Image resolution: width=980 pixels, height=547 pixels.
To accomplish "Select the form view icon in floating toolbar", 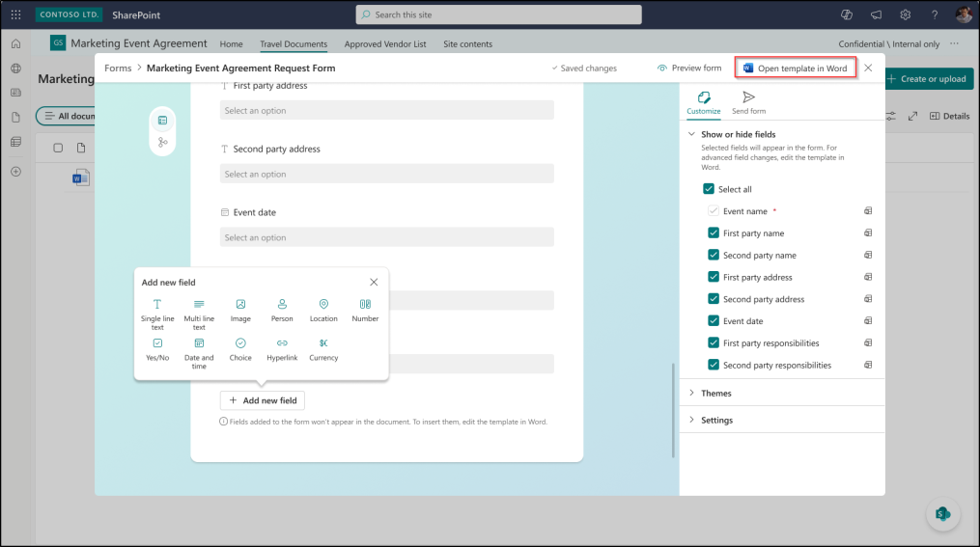I will (162, 120).
